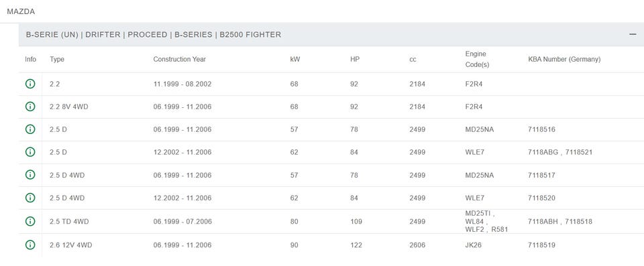Select the MAZDA brand heading

pyautogui.click(x=21, y=11)
